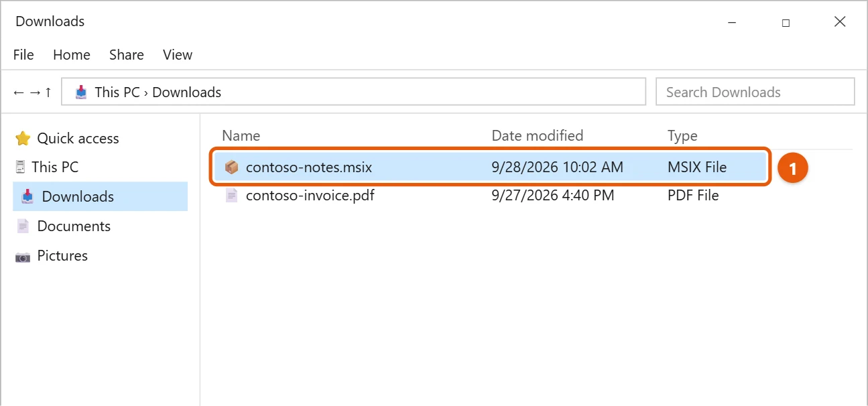This screenshot has width=868, height=406.
Task: Open the Home ribbon tab
Action: [72, 55]
